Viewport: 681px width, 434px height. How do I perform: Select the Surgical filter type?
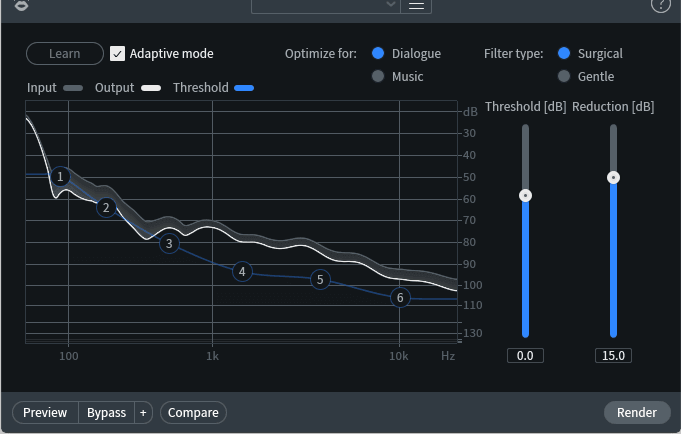pos(564,53)
